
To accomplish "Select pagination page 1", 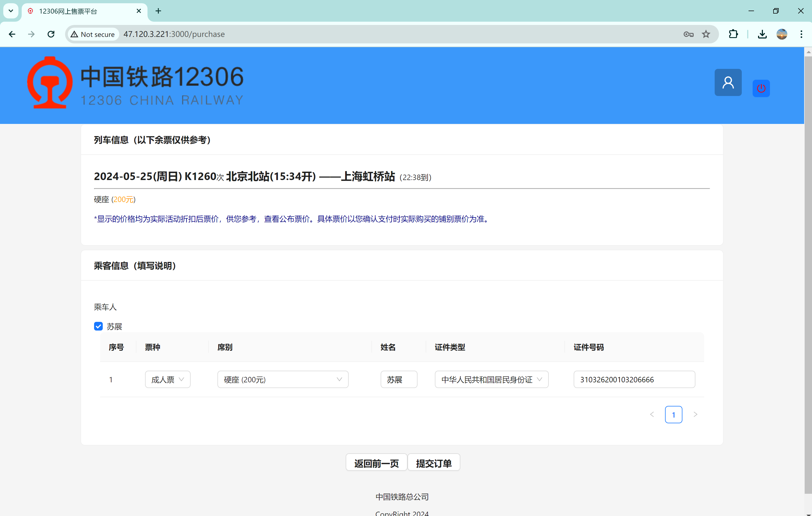I will (673, 415).
